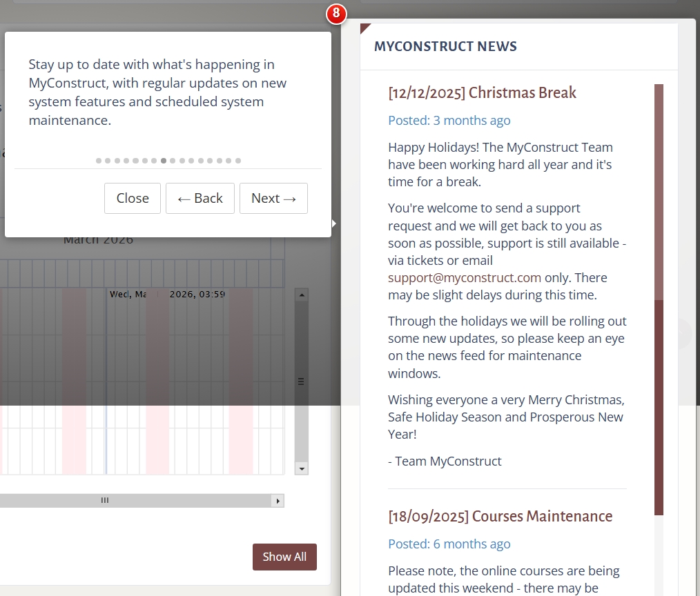
Task: Click the "March 2026" timeline header
Action: point(98,239)
